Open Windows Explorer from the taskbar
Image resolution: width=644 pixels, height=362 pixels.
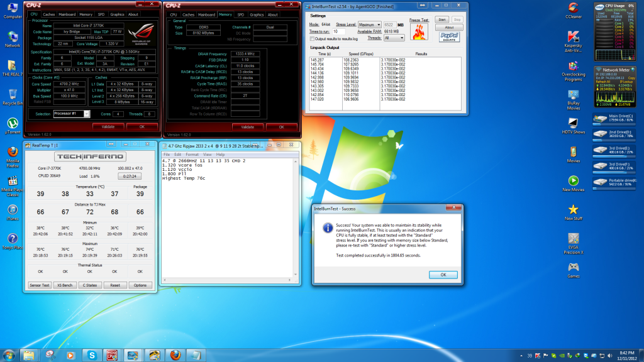click(29, 355)
